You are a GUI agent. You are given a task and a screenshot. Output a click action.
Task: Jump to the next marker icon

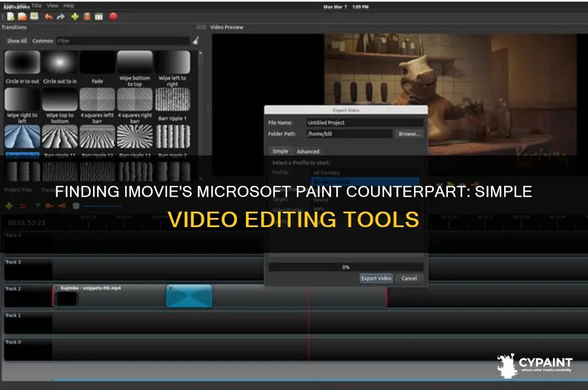click(x=62, y=206)
